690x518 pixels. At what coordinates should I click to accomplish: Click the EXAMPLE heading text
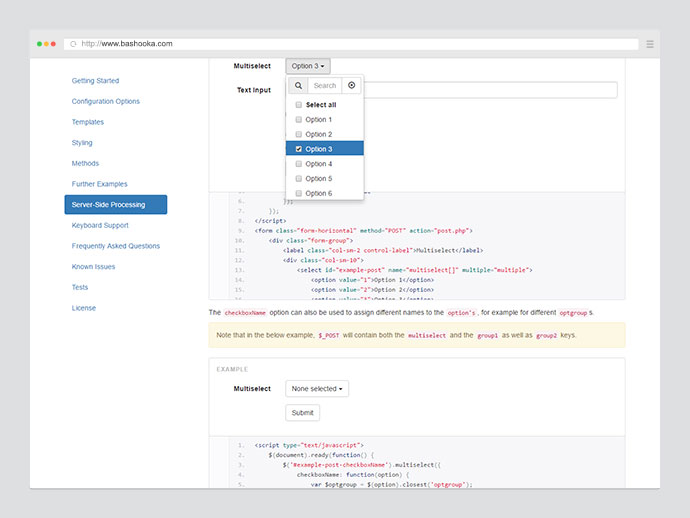(232, 369)
